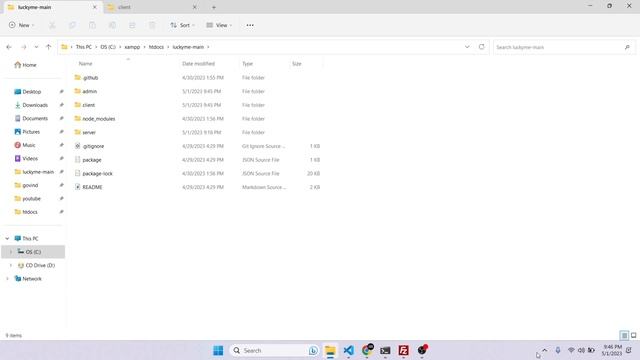The image size is (640, 360).
Task: Click the Type column header
Action: point(247,64)
